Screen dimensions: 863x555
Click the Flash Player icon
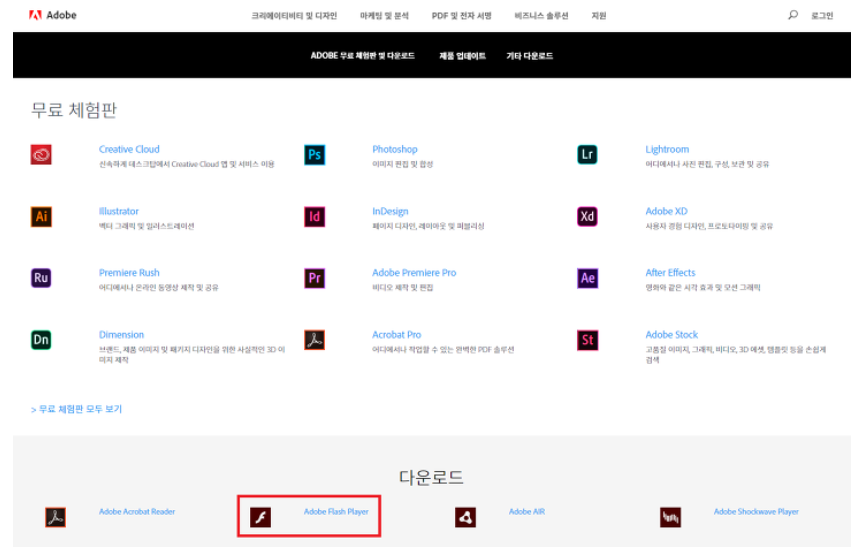tap(260, 518)
